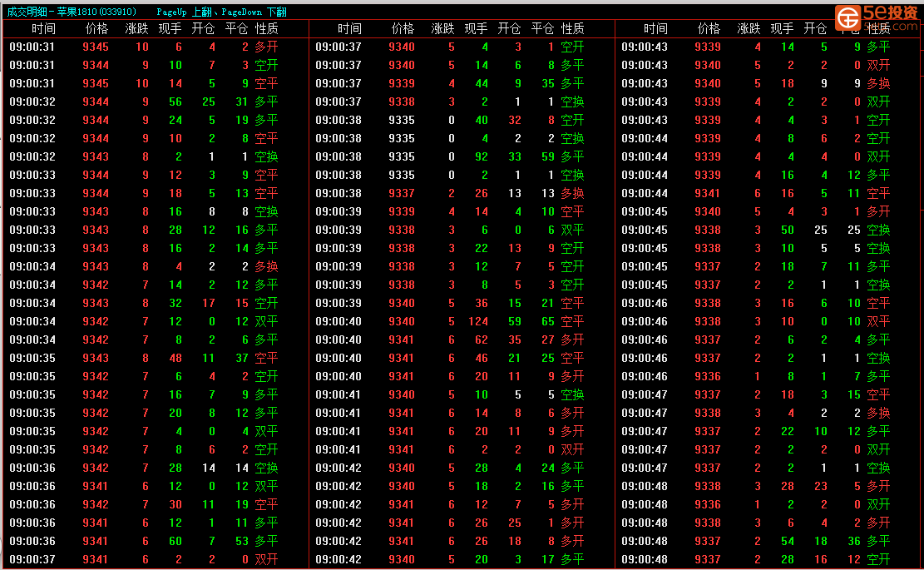Click 现手 value 46 in the 09:00:40 空平 row
Image resolution: width=924 pixels, height=570 pixels.
point(482,358)
